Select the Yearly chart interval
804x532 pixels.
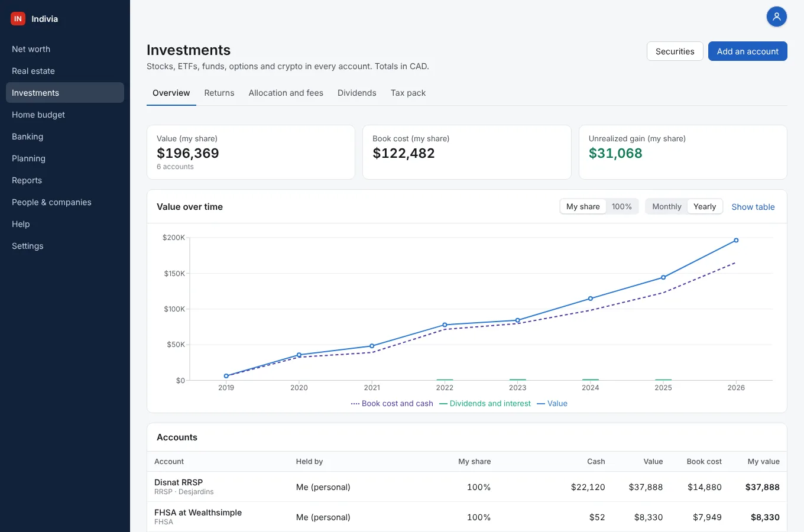(705, 207)
